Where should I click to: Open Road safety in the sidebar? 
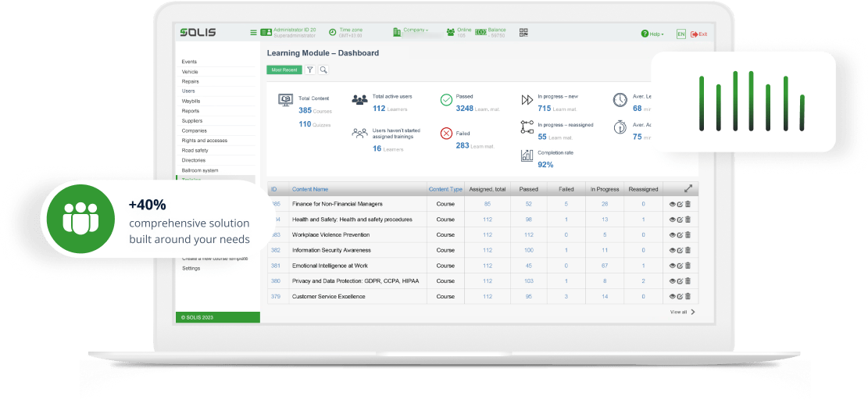coord(194,151)
